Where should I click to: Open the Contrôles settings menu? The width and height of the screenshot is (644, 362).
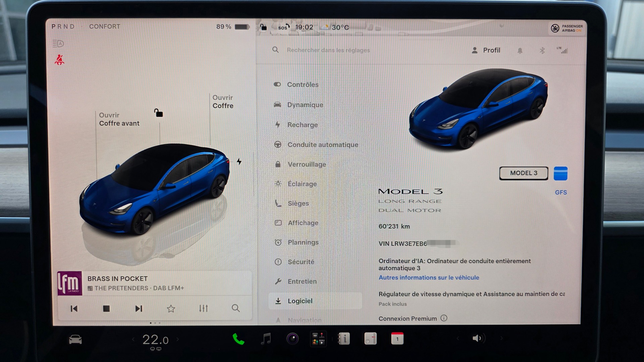[296, 84]
